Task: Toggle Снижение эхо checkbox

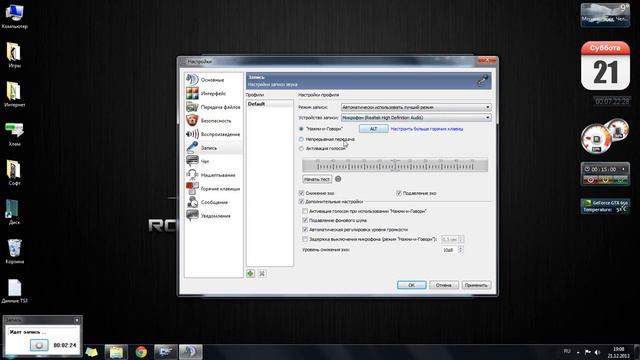Action: point(302,193)
